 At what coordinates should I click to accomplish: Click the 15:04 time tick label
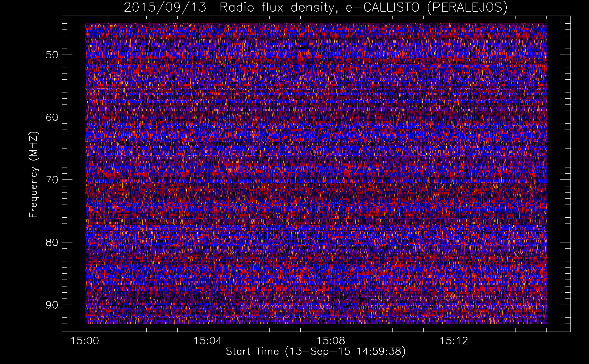click(x=208, y=341)
